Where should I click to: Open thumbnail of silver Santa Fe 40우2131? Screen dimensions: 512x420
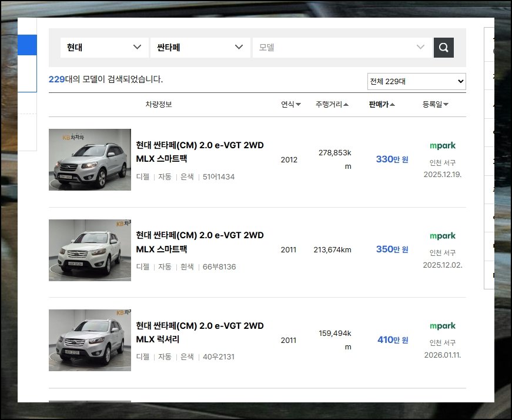click(x=90, y=340)
